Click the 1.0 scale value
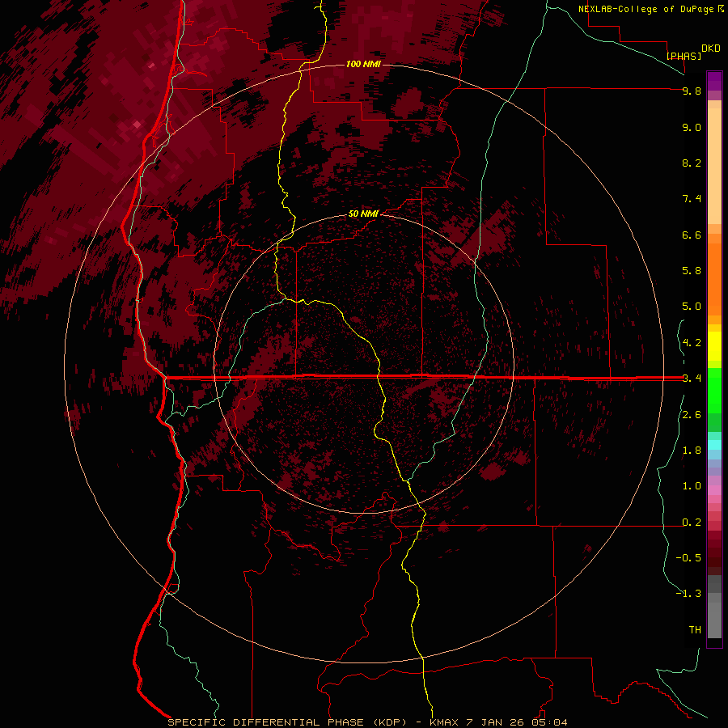The width and height of the screenshot is (728, 728). click(692, 486)
